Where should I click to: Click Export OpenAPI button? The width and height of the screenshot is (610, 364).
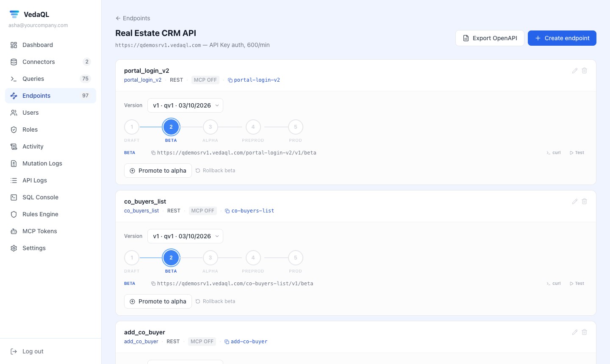[x=490, y=38]
